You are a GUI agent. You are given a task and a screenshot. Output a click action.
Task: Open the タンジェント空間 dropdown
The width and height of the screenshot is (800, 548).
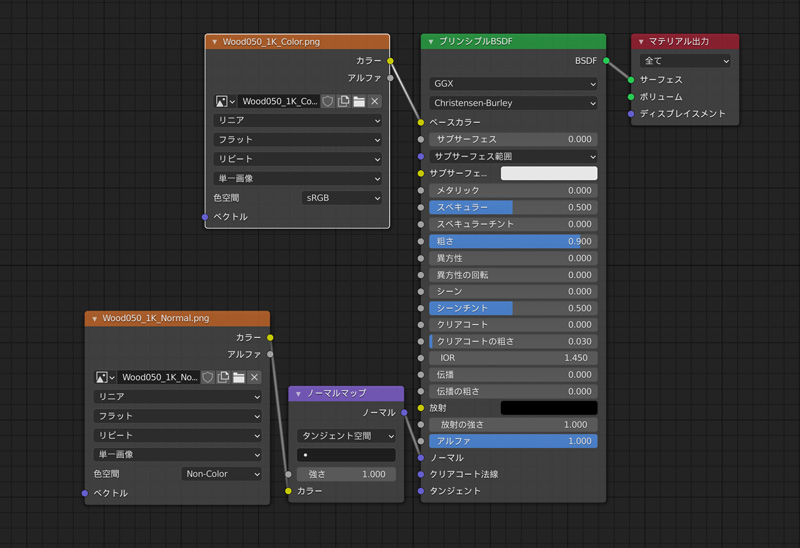(x=346, y=436)
